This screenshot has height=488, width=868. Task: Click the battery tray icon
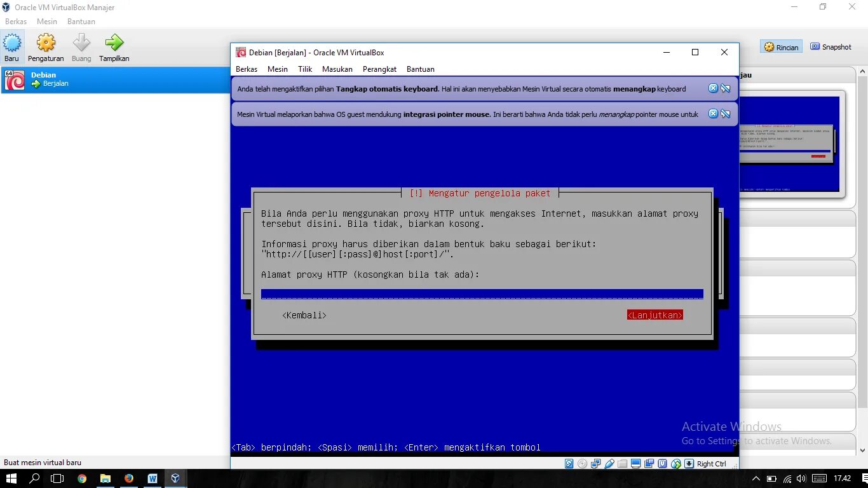pyautogui.click(x=771, y=478)
